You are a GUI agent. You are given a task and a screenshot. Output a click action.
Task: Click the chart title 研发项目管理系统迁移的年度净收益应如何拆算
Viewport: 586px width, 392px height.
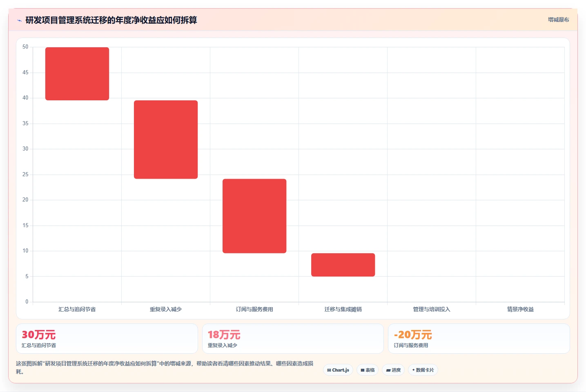(x=111, y=20)
